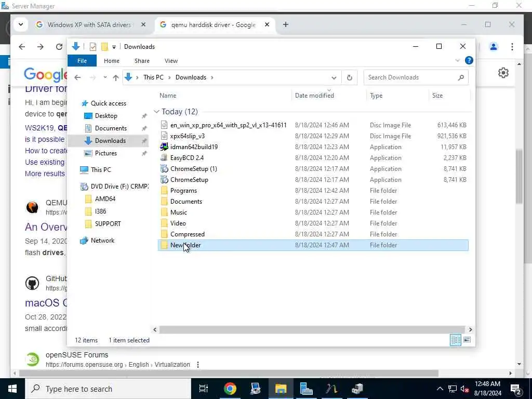Go up one folder level

click(x=116, y=77)
